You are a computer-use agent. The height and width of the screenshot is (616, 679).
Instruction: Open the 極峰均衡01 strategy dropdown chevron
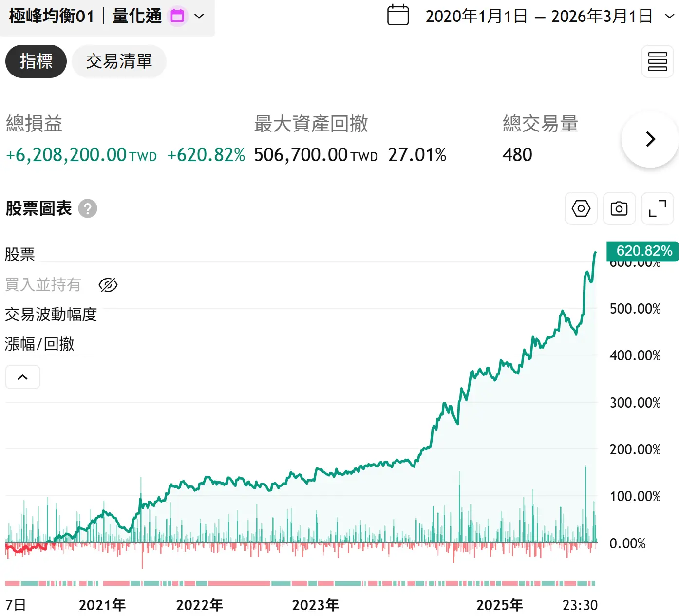coord(199,16)
